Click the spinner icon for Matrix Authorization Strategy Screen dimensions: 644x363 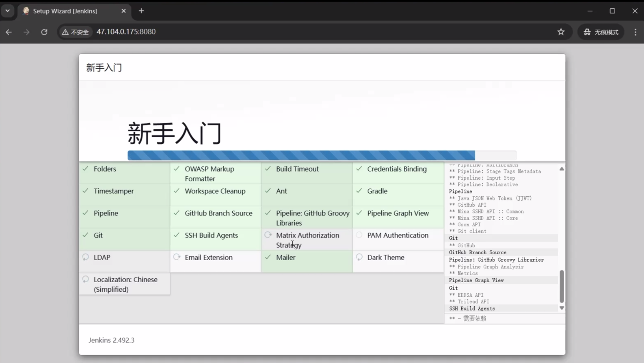coord(268,235)
